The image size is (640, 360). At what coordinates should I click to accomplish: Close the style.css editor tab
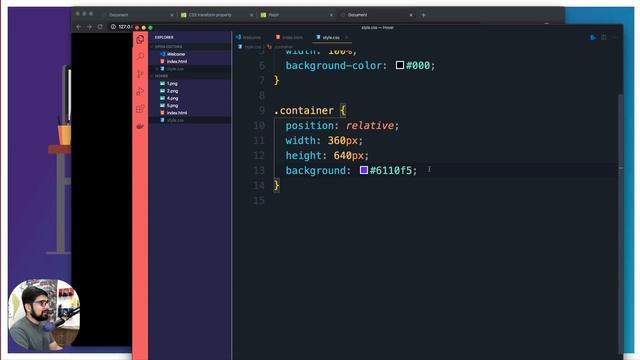(x=347, y=37)
